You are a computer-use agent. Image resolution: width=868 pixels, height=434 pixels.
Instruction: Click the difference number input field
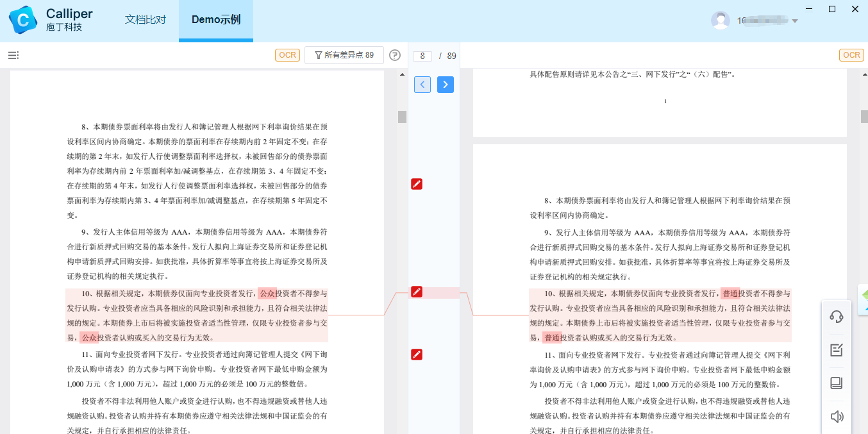coord(422,56)
